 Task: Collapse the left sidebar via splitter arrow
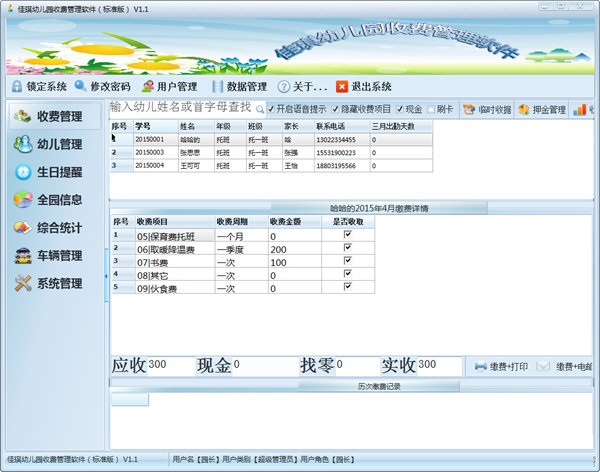[x=106, y=276]
